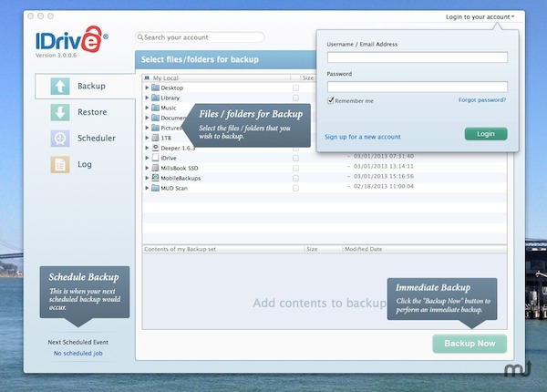Select the MobileBackups volume icon
Screen dimensions: 547x392
(156, 178)
